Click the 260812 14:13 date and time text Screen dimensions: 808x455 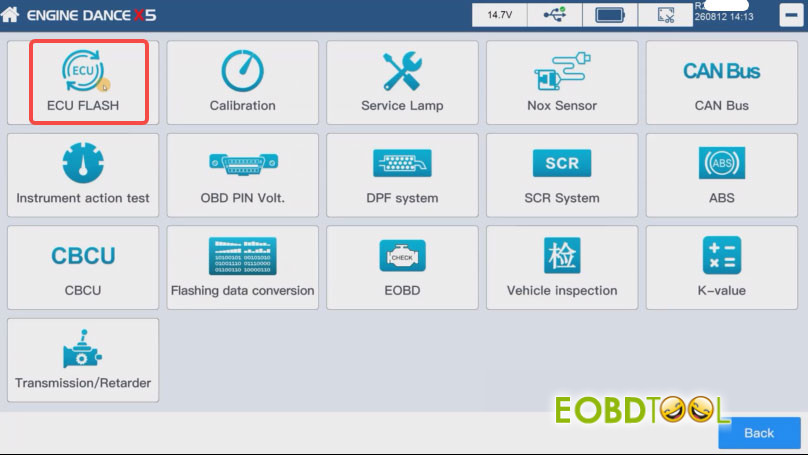point(723,16)
